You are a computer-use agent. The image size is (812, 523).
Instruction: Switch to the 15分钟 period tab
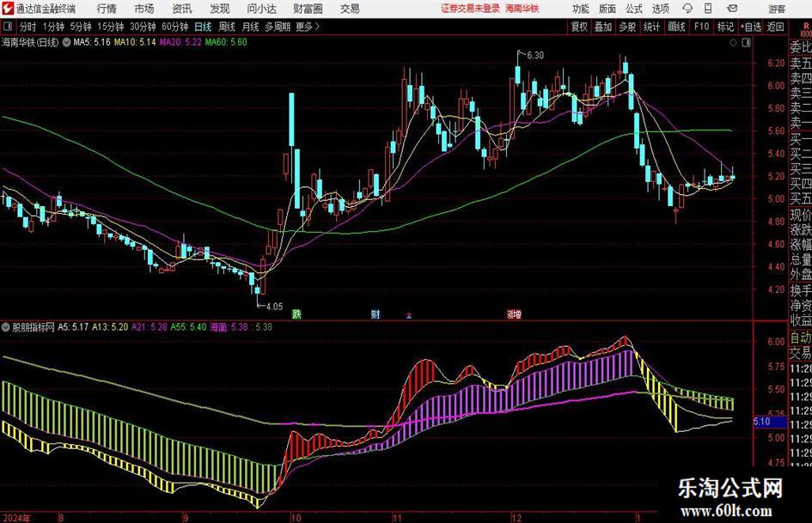[x=111, y=27]
